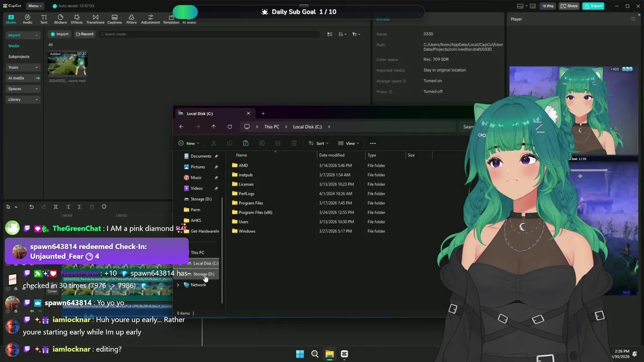
Task: Expand the Network tree node
Action: 178,285
